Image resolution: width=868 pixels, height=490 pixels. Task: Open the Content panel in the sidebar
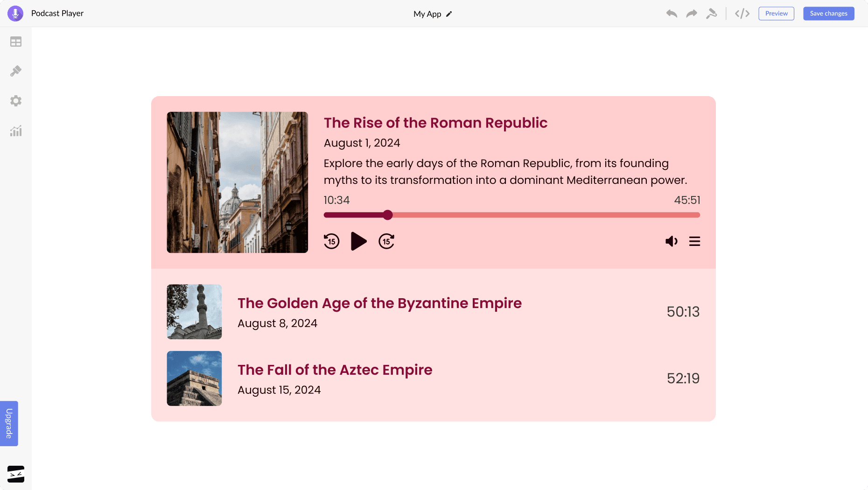click(15, 42)
